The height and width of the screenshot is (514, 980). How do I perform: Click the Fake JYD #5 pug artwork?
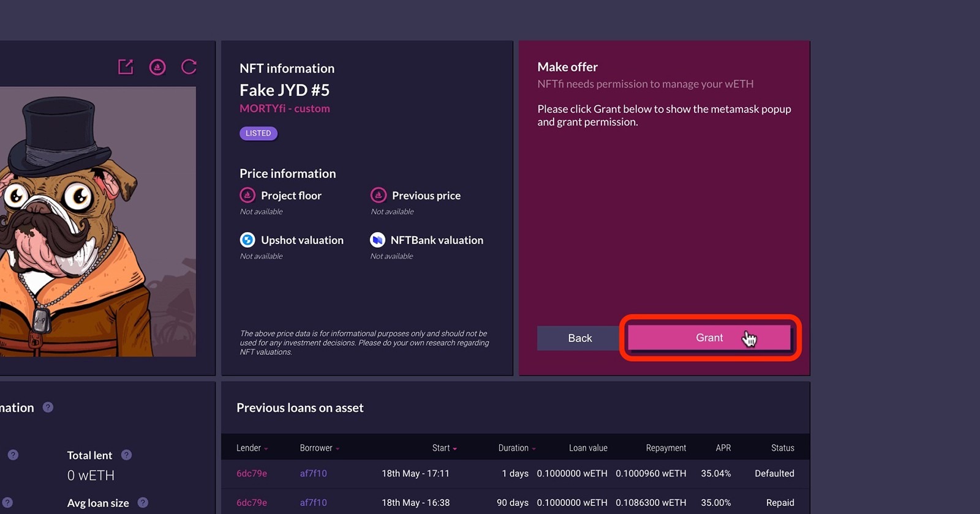tap(98, 222)
